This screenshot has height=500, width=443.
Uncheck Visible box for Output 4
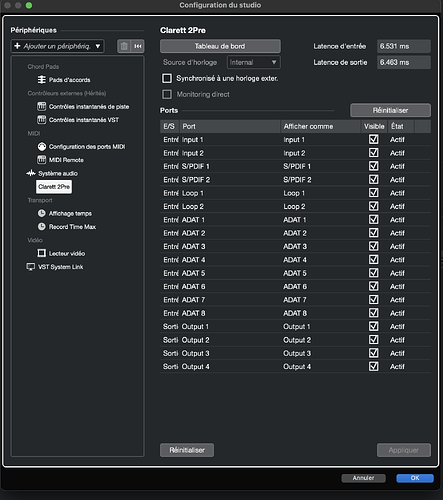(374, 366)
